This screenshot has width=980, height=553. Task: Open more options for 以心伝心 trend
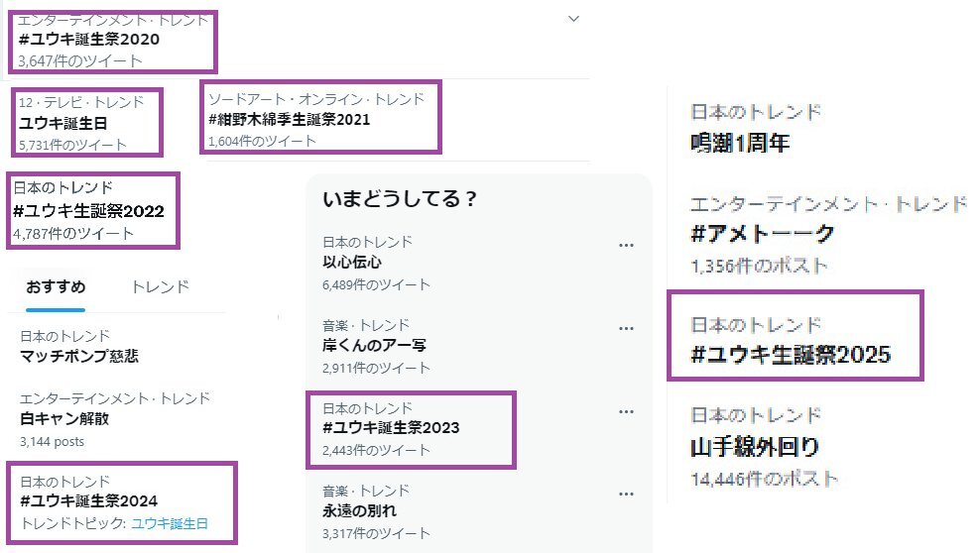[x=626, y=246]
